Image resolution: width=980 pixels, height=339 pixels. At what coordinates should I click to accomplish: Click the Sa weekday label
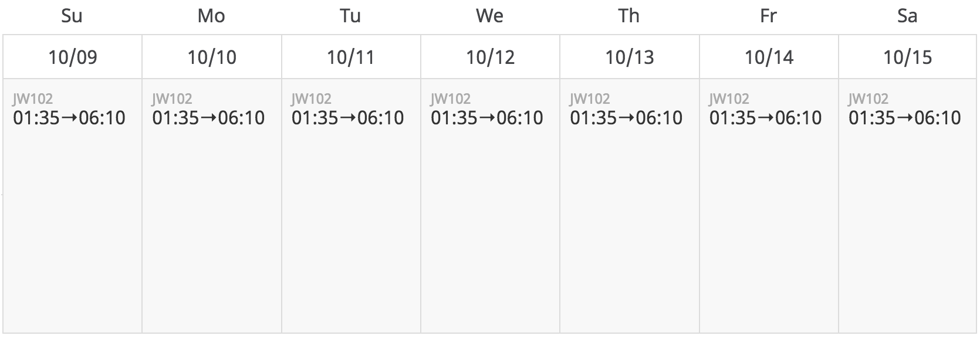pyautogui.click(x=907, y=16)
